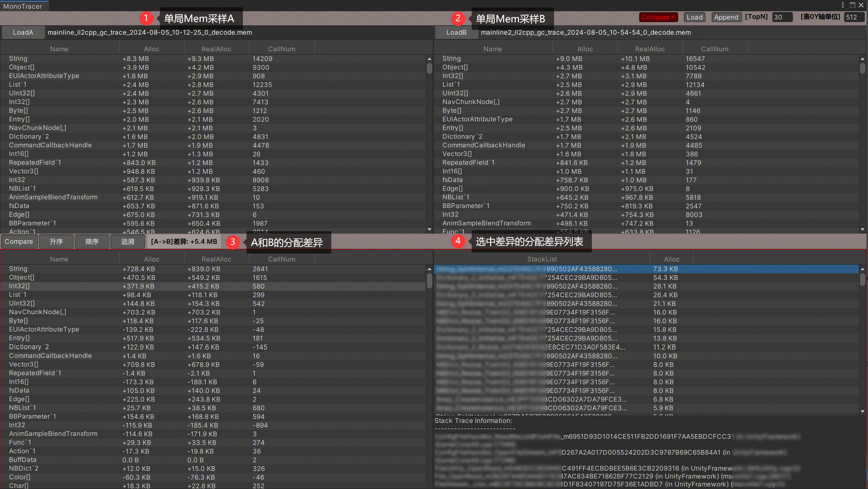This screenshot has height=489, width=868.
Task: Click the TopN input field
Action: [782, 17]
